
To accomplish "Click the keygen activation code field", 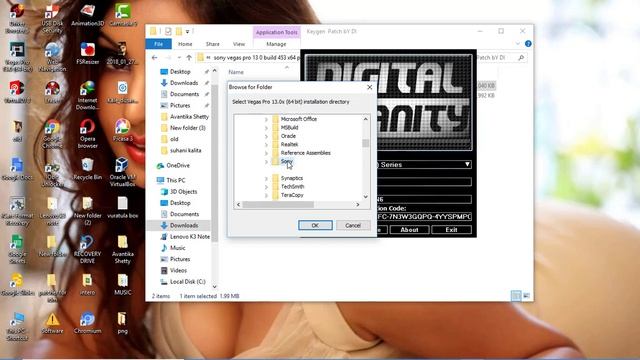I will [x=424, y=217].
